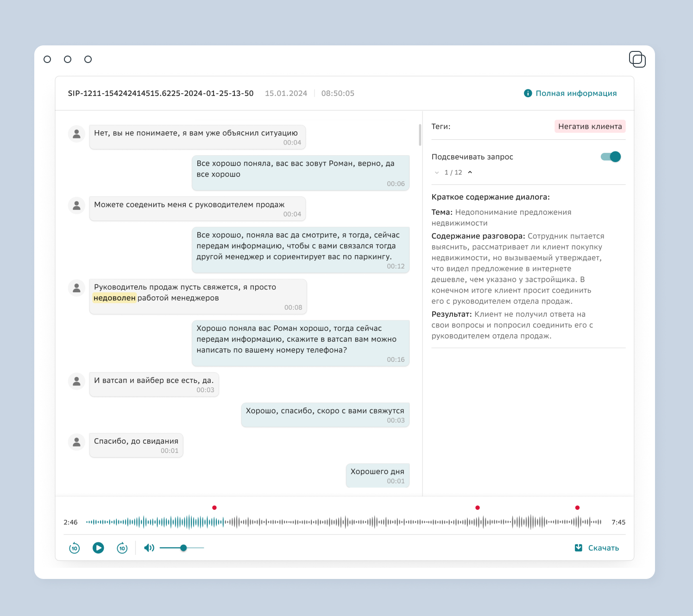693x616 pixels.
Task: Mute the audio with the speaker icon
Action: click(149, 548)
